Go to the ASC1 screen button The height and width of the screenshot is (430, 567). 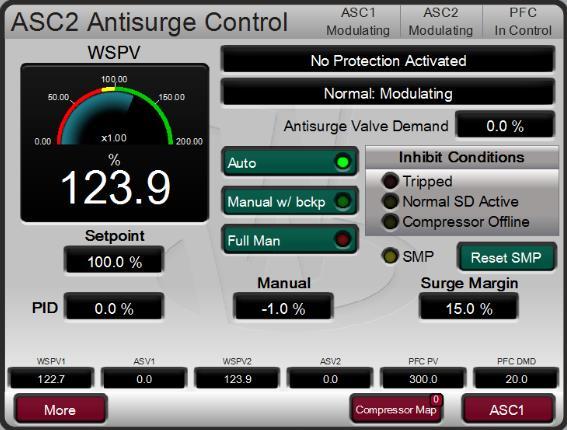507,409
